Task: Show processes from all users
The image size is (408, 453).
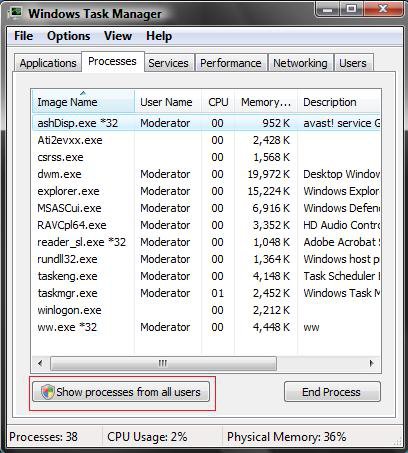Action: [121, 392]
